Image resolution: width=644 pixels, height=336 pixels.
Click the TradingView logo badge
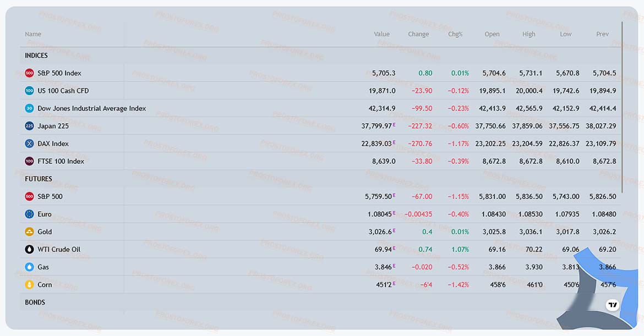point(613,305)
